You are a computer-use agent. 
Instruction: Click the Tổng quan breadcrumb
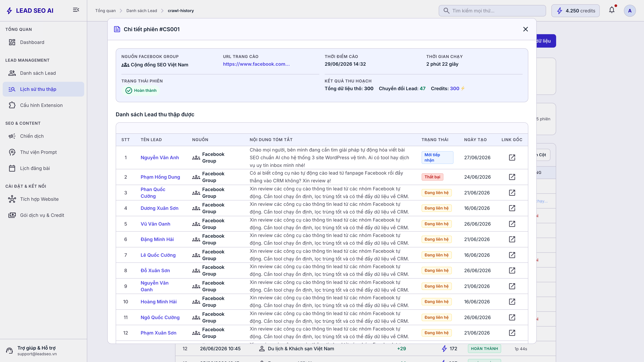[105, 11]
